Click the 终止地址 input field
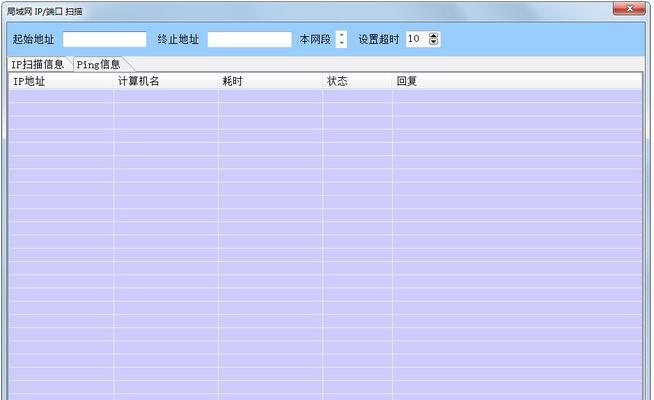 pyautogui.click(x=249, y=39)
